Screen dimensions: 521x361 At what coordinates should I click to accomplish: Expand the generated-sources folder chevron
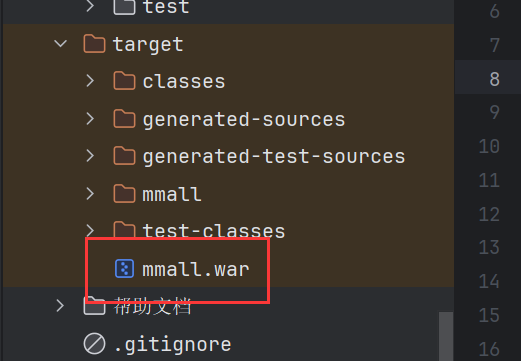(90, 119)
